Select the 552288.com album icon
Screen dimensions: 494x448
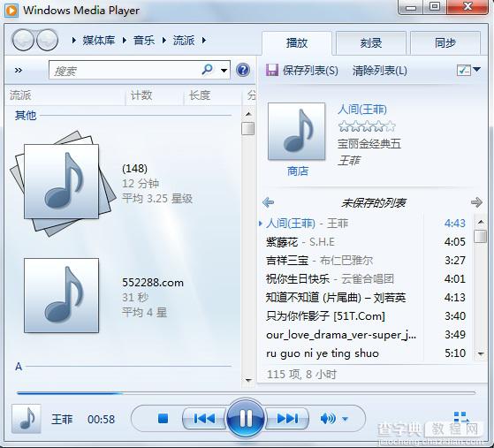coord(62,295)
